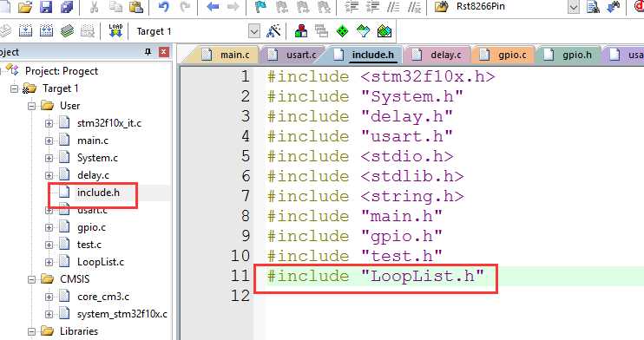644x340 pixels.
Task: Open the gpio.c editor tab
Action: [x=504, y=55]
